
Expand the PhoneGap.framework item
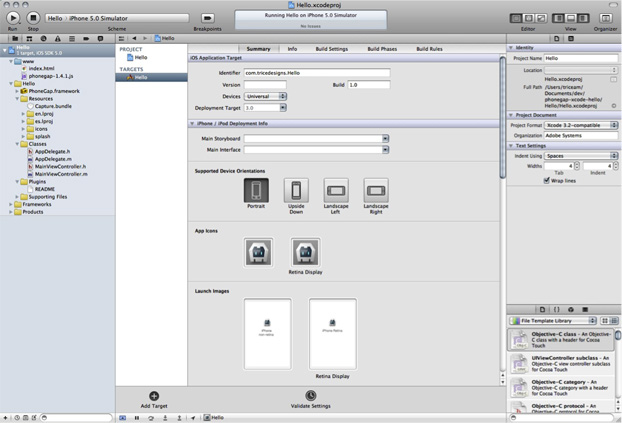click(17, 91)
